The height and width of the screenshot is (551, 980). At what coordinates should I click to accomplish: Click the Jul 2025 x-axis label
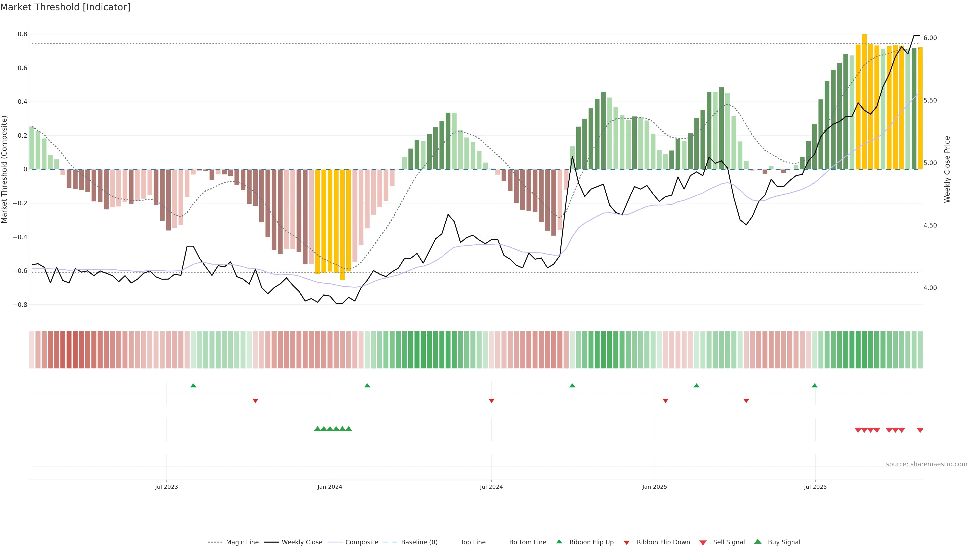(x=815, y=487)
